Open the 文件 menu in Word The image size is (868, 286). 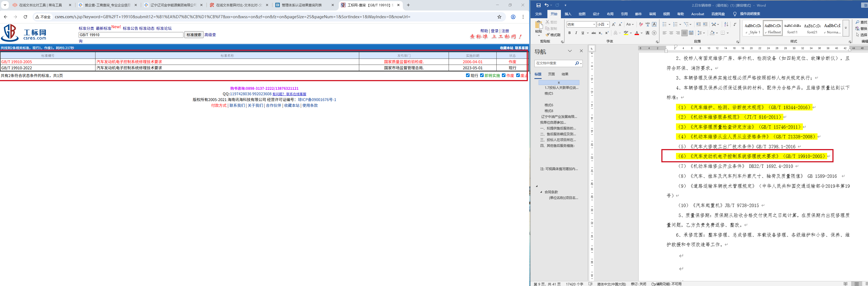tap(539, 14)
